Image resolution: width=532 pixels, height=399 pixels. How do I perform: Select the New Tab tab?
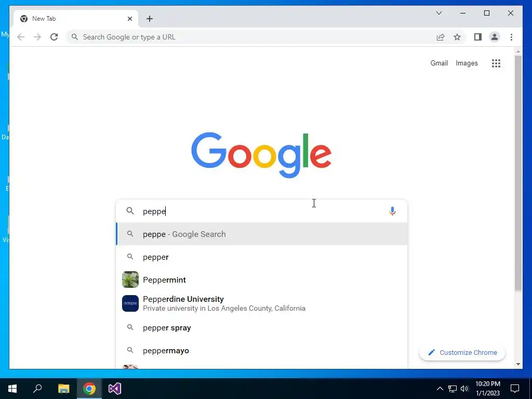[x=76, y=19]
